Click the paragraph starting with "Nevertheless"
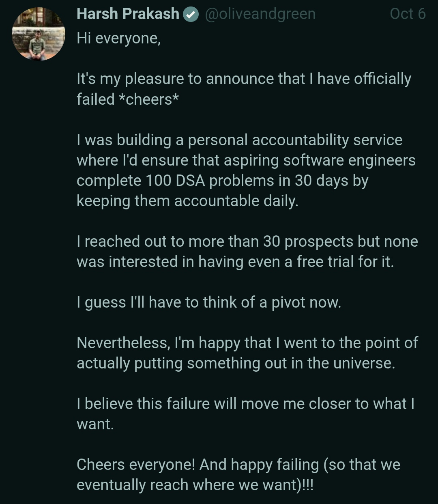This screenshot has height=504, width=438. (247, 343)
